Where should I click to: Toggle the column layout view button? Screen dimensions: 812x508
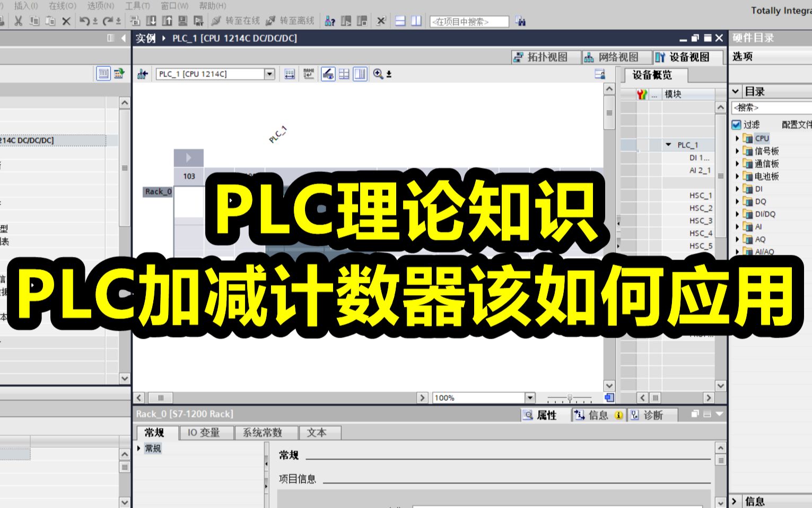pos(360,74)
